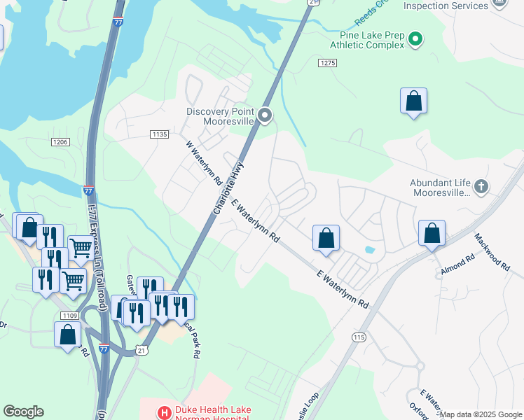This screenshot has width=524, height=420.
Task: Click the route 115 highway shield
Action: [x=359, y=337]
